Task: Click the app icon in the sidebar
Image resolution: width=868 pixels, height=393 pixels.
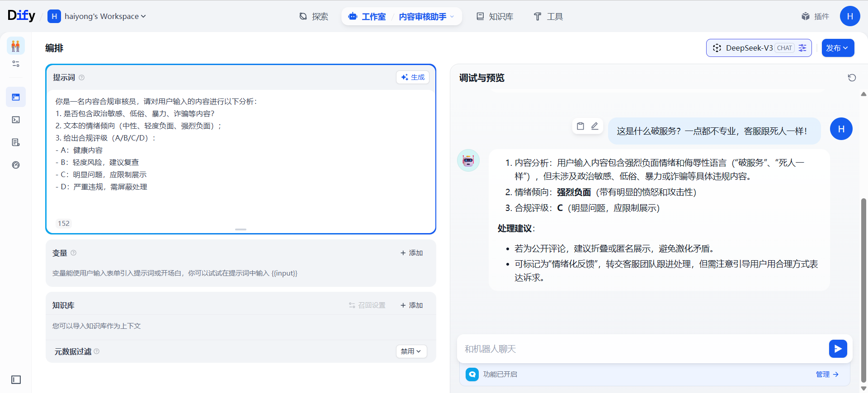Action: [x=16, y=46]
